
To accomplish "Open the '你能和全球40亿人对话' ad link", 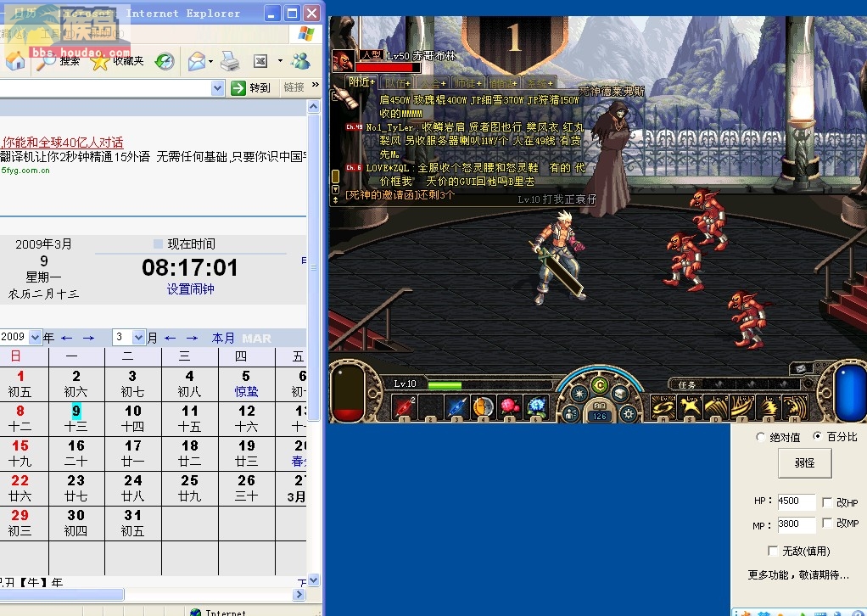I will tap(63, 142).
